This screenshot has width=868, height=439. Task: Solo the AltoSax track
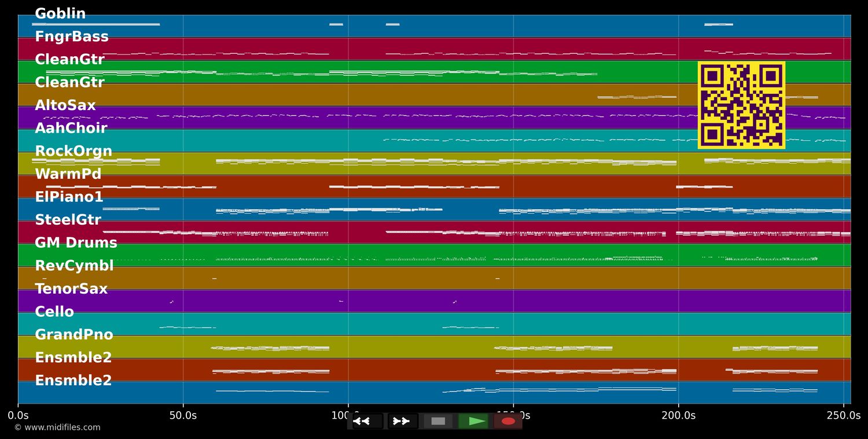pyautogui.click(x=65, y=105)
